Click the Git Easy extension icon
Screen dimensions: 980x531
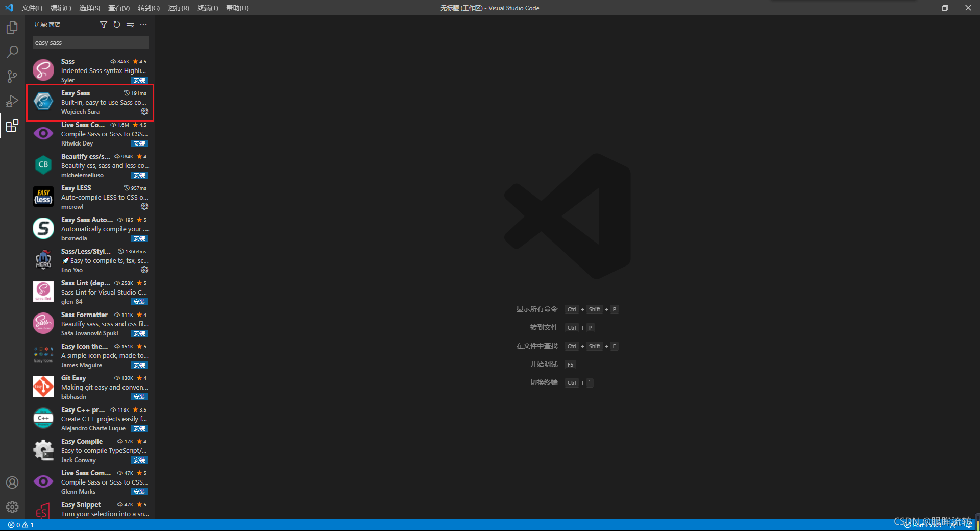tap(43, 387)
